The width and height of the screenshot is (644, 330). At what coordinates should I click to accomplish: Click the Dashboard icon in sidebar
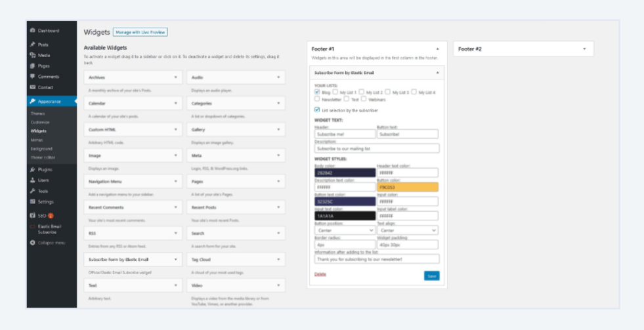[x=33, y=31]
